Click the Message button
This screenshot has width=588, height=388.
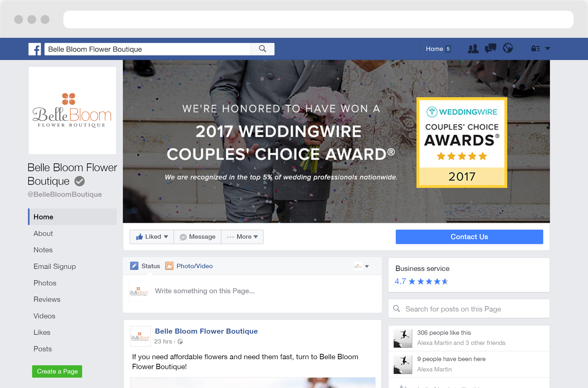[197, 237]
